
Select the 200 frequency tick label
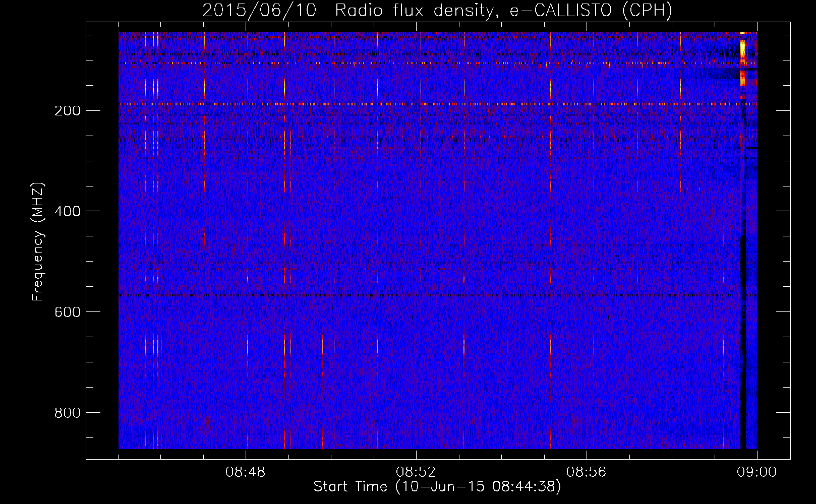click(x=67, y=110)
